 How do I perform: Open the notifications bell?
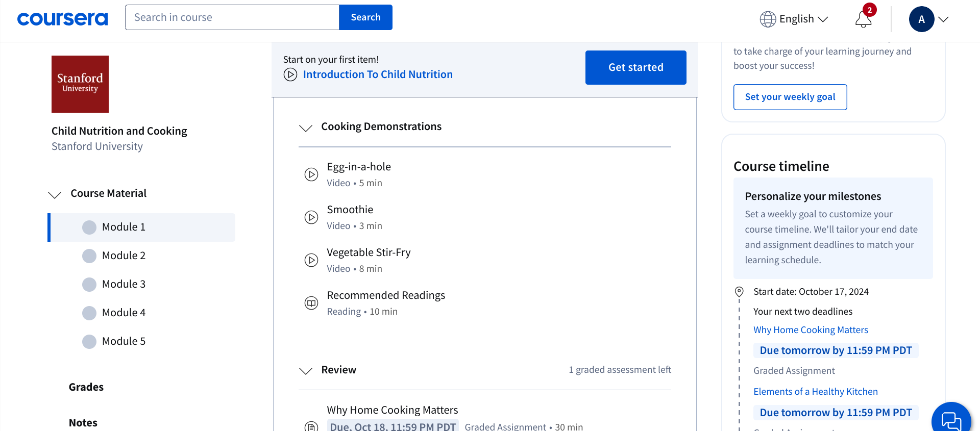(x=863, y=19)
